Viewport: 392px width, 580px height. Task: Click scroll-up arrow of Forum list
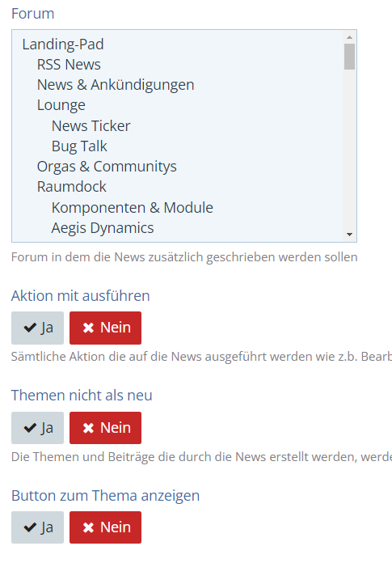pyautogui.click(x=349, y=37)
